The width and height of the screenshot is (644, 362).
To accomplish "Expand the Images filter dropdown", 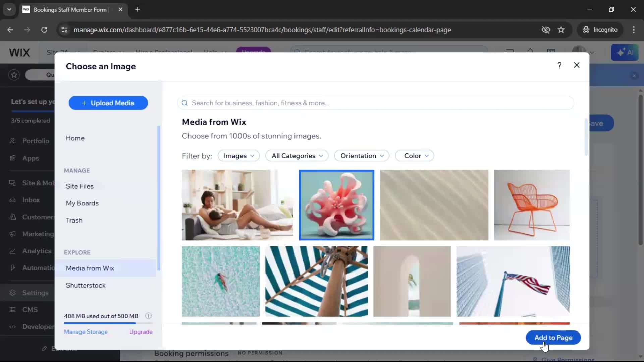I will coord(238,156).
